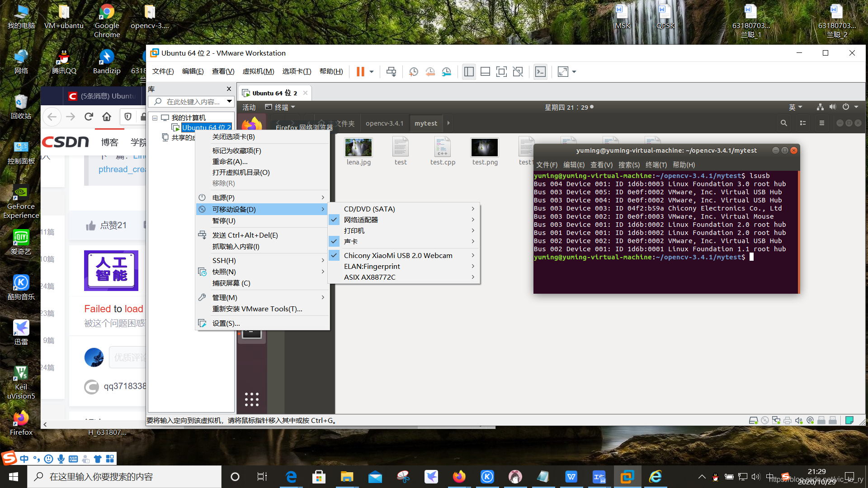Toggle the 声卡 device checkmark
Viewport: 868px width, 488px height.
click(334, 241)
